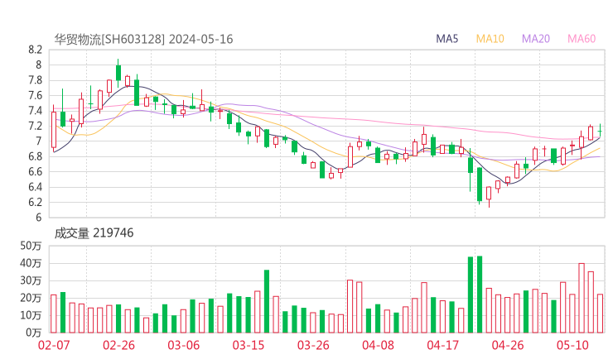Screen dimensions: 613x364
Task: Click the 02-07 date axis label
Action: click(54, 345)
